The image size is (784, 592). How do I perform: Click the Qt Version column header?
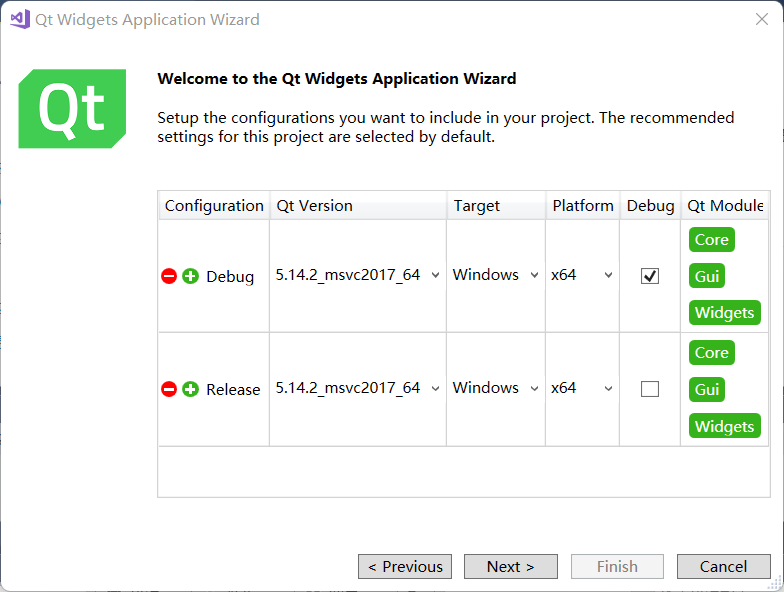coord(358,206)
